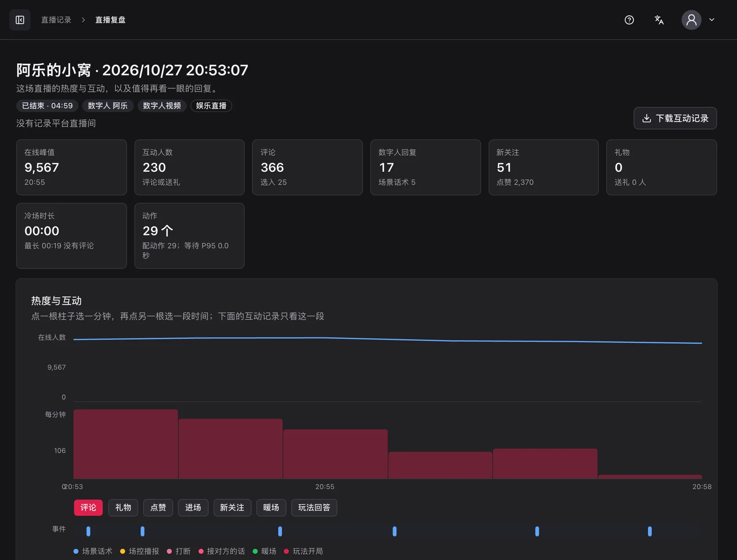Select the shortest last-minute bar
737x560 pixels.
point(650,477)
